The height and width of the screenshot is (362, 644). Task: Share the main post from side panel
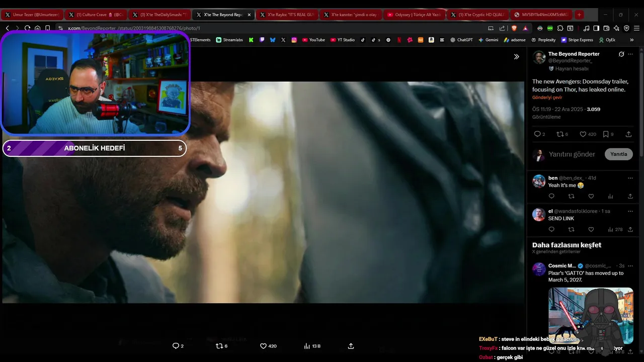[x=628, y=134]
